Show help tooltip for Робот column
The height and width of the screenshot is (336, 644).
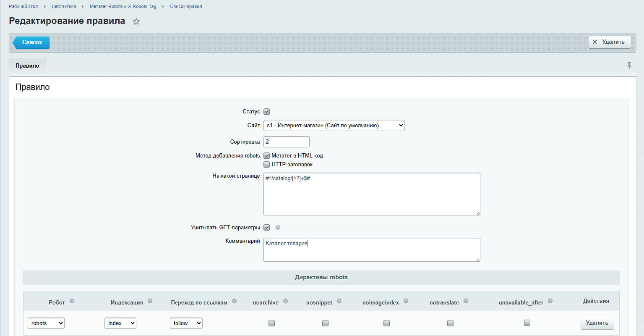coord(72,301)
